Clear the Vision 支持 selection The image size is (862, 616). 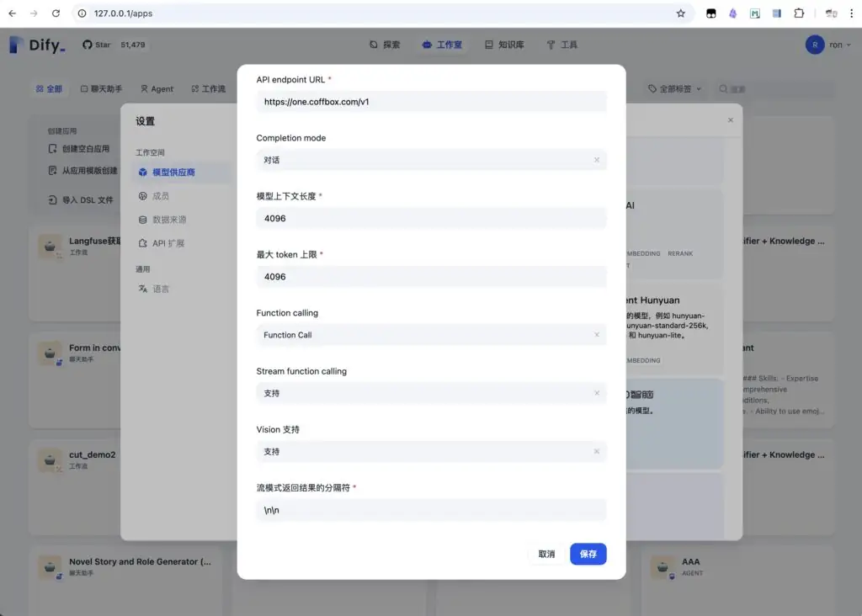click(597, 452)
